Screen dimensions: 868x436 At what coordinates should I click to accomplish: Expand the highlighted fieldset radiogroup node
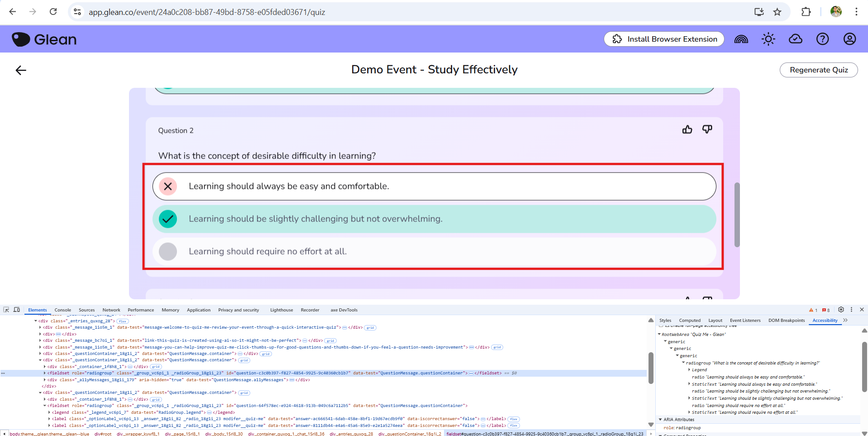click(44, 373)
